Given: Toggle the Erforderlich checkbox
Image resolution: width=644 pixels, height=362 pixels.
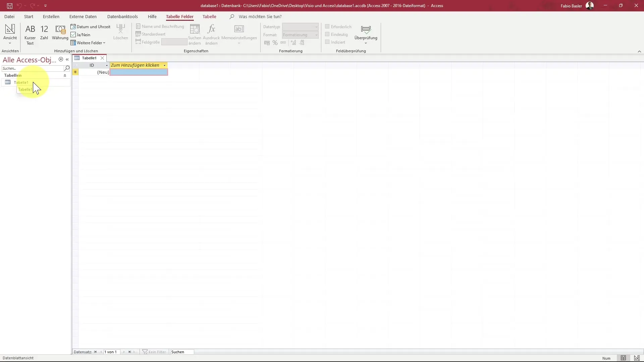Looking at the screenshot, I should pyautogui.click(x=327, y=26).
